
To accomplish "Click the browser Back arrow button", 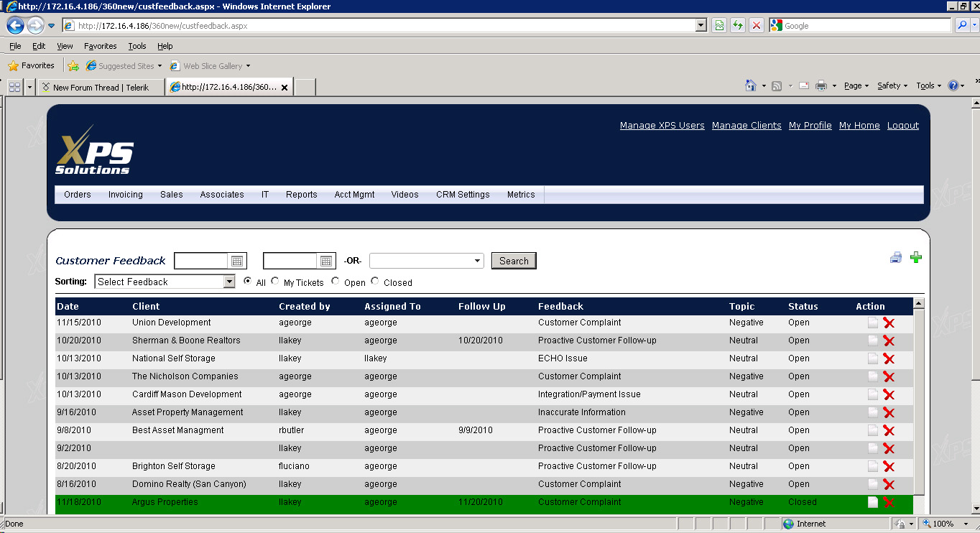I will coord(15,26).
